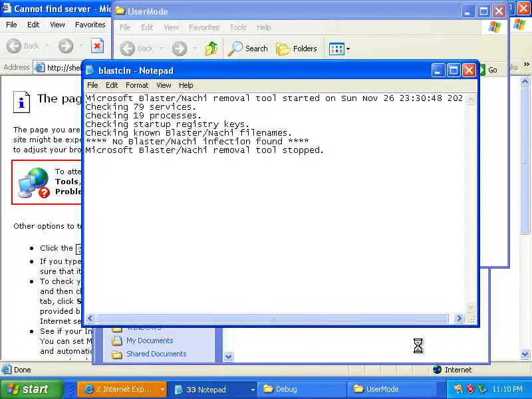
Task: Switch to UserMode taskbar button
Action: pos(392,390)
